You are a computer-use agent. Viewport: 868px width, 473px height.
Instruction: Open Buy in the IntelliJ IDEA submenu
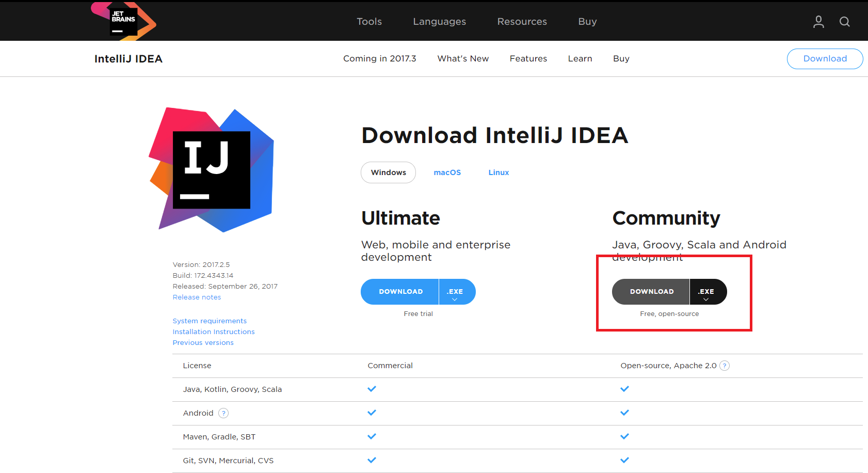tap(621, 59)
